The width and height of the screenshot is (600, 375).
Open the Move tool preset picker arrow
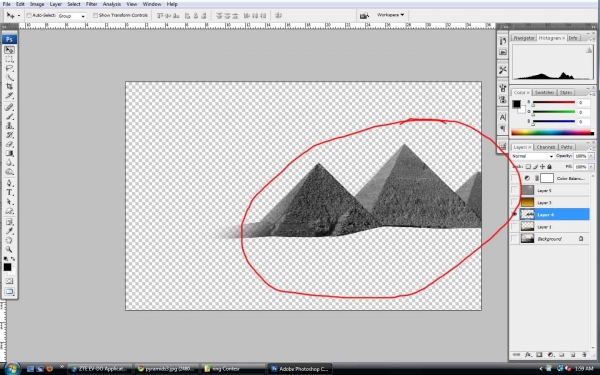pyautogui.click(x=18, y=16)
